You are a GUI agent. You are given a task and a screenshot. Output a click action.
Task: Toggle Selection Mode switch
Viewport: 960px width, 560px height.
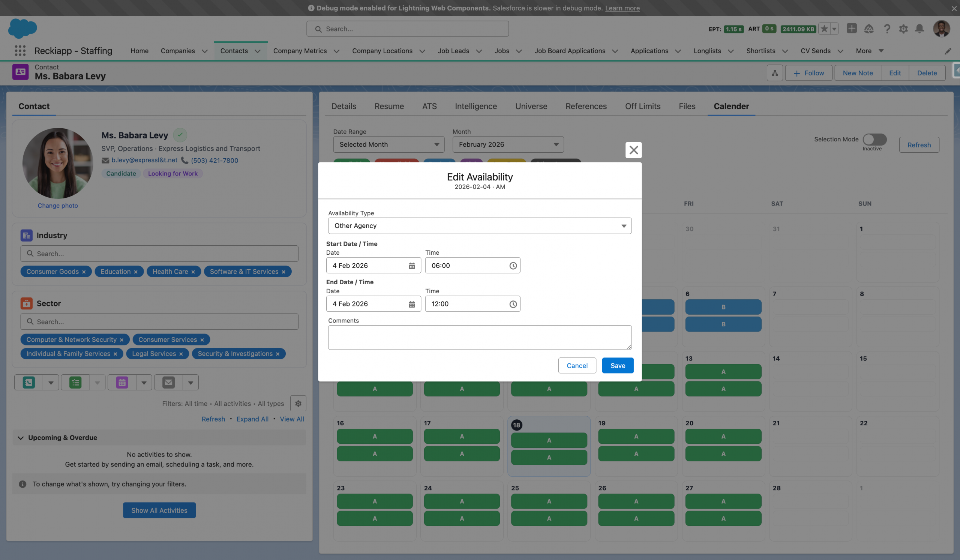[874, 140]
